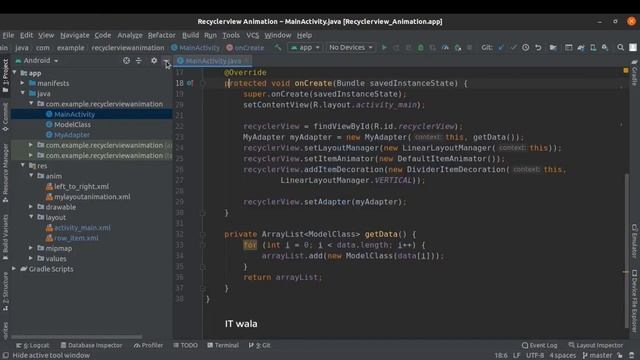Click the Search Everywhere magnifier icon
Image resolution: width=640 pixels, height=360 pixels.
(620, 48)
